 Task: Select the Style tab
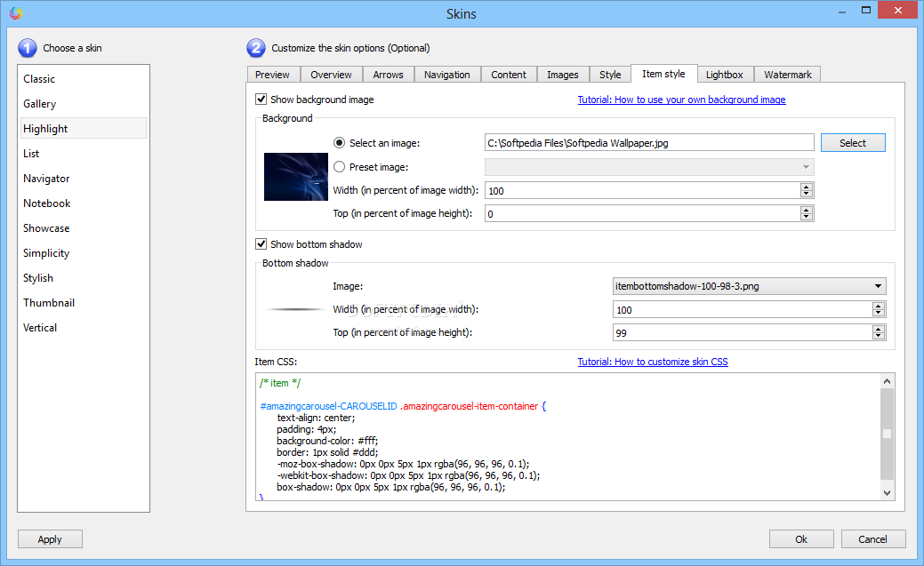[x=610, y=75]
